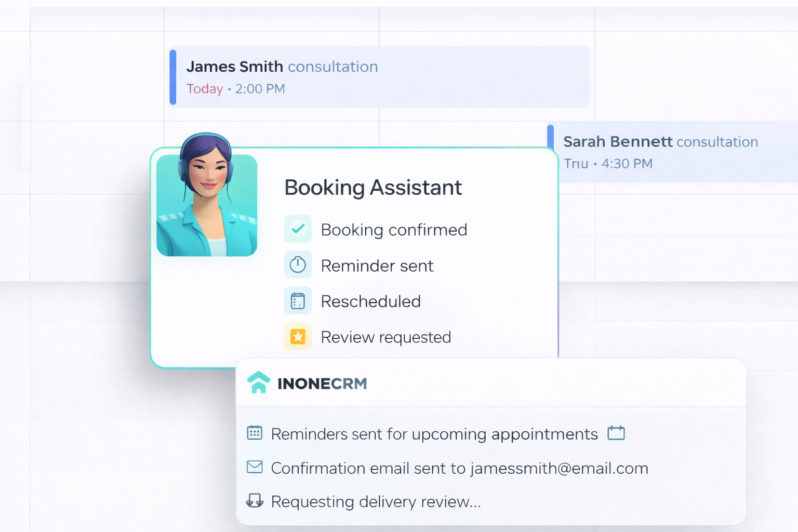Select the Booking confirmed label

point(394,230)
